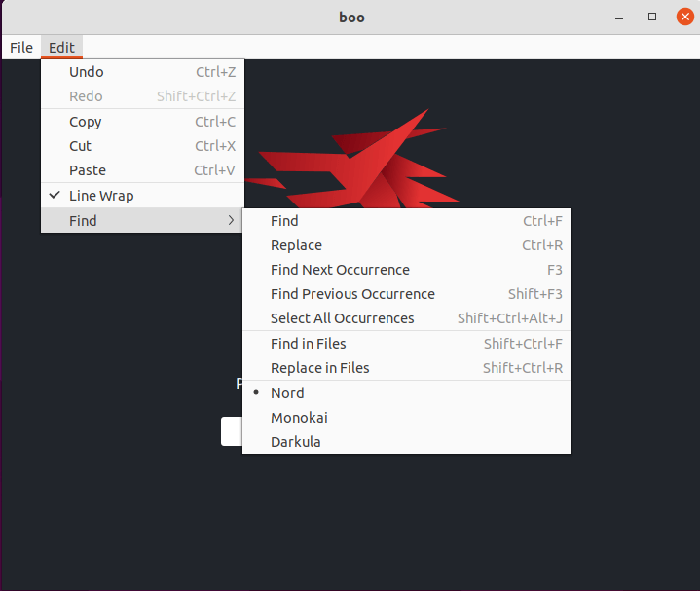Select the Nord theme radio option
The width and height of the screenshot is (700, 591).
[287, 393]
